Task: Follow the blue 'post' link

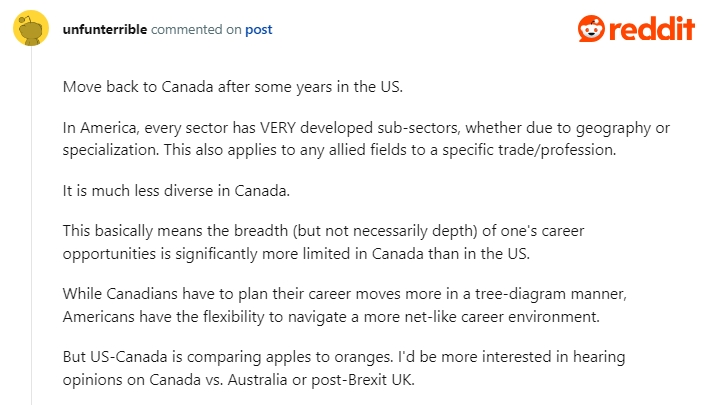Action: 259,30
